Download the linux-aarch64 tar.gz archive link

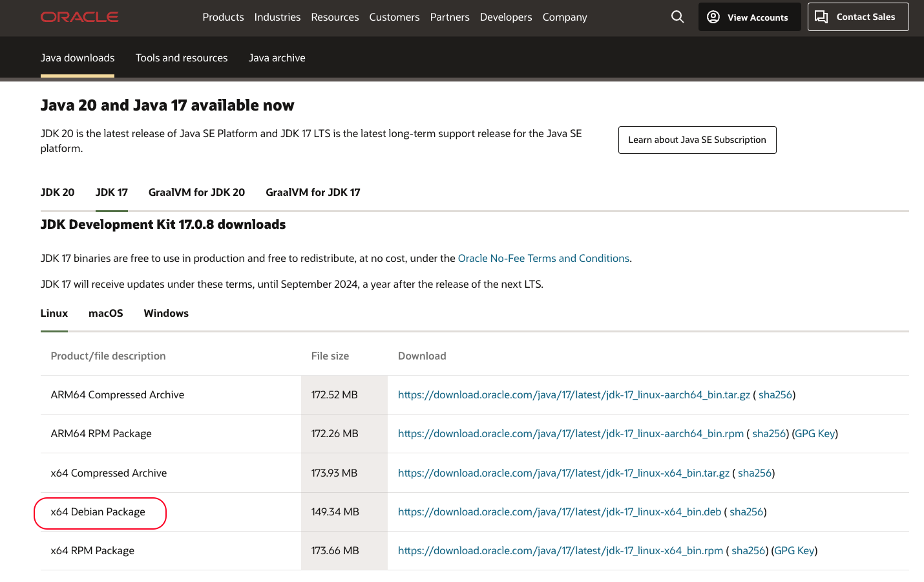[x=574, y=394]
